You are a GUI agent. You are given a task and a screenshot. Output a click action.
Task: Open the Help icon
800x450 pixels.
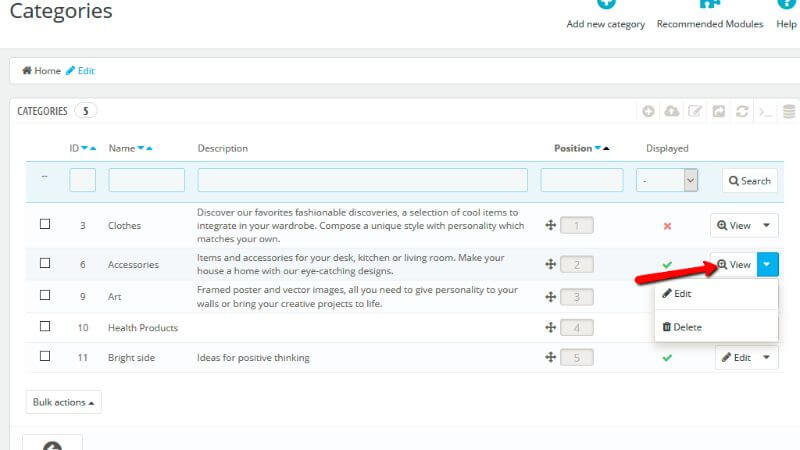pyautogui.click(x=786, y=4)
